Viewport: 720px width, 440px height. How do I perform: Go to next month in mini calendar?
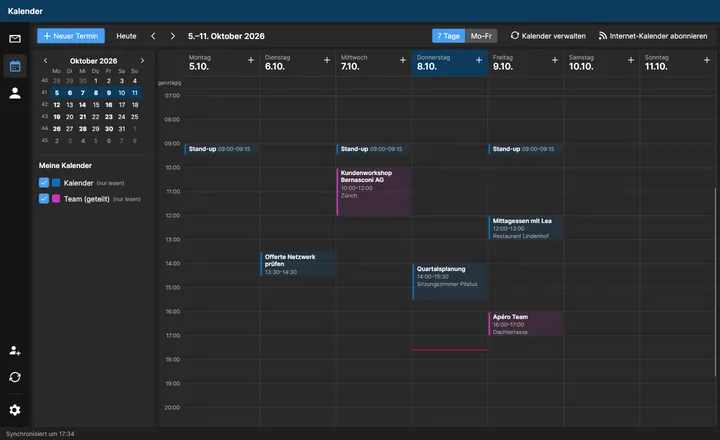click(142, 61)
